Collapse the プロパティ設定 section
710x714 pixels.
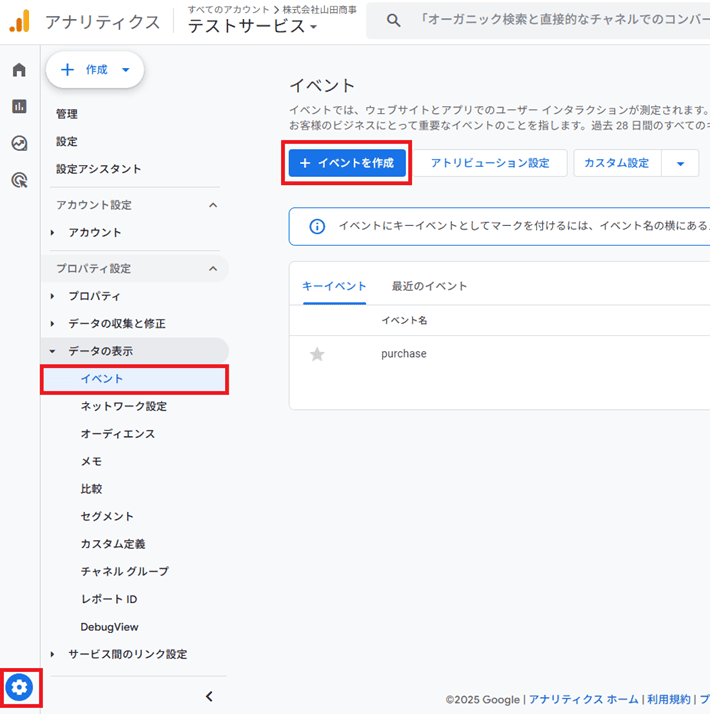[x=213, y=269]
